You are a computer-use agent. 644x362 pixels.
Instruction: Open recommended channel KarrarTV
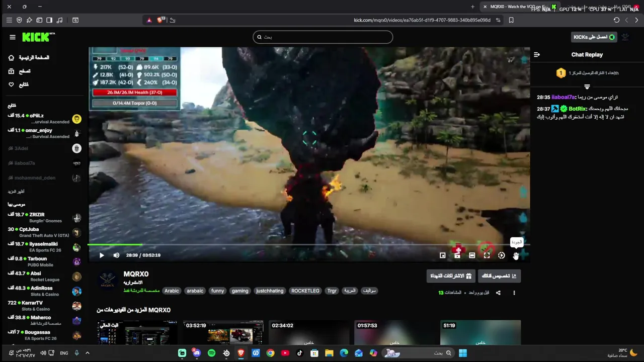(44, 306)
